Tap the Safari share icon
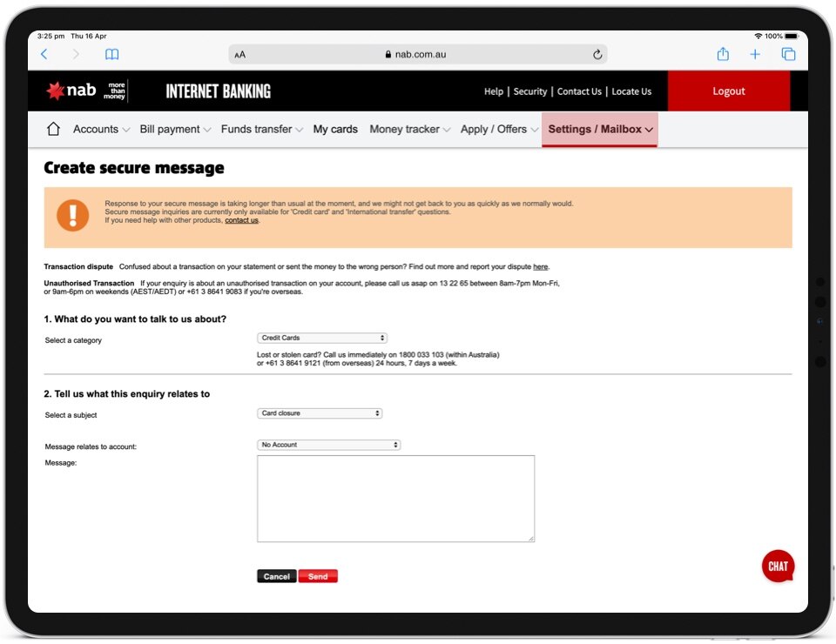Screen dimensions: 836x644 click(723, 54)
